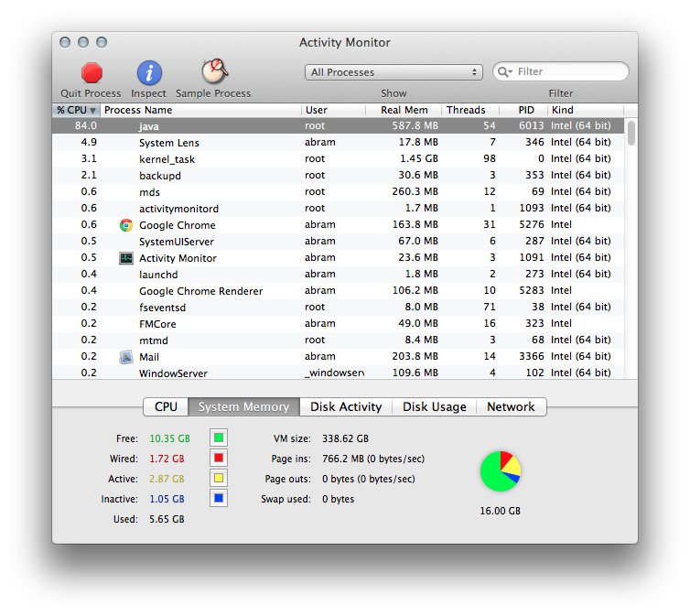690x616 pixels.
Task: Select the activitymonitord process row
Action: point(338,208)
